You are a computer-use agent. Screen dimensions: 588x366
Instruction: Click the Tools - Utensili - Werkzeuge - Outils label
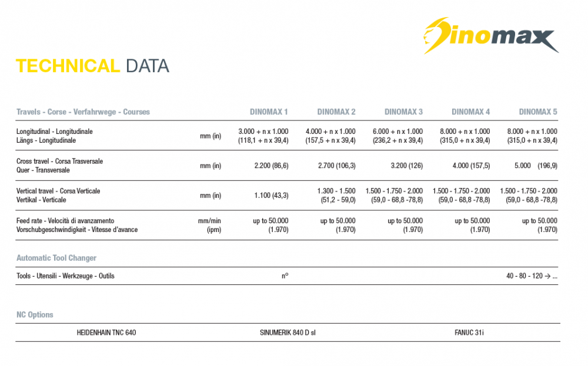coord(65,276)
